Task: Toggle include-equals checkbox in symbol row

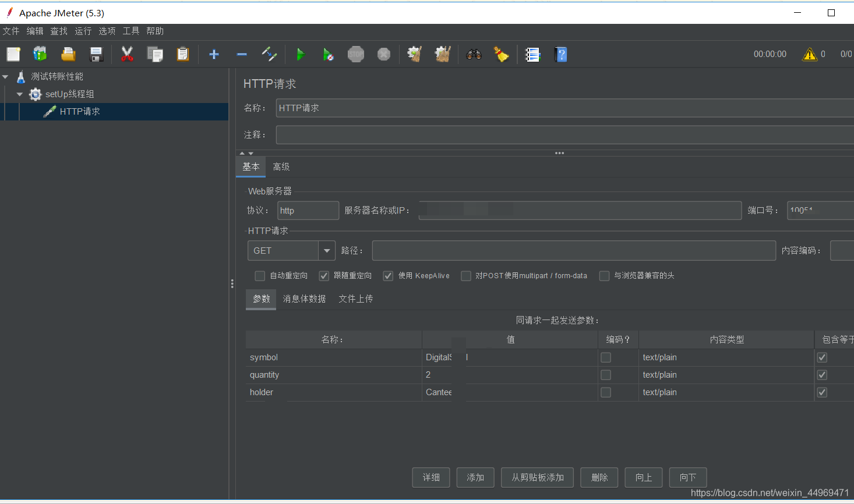Action: point(822,357)
